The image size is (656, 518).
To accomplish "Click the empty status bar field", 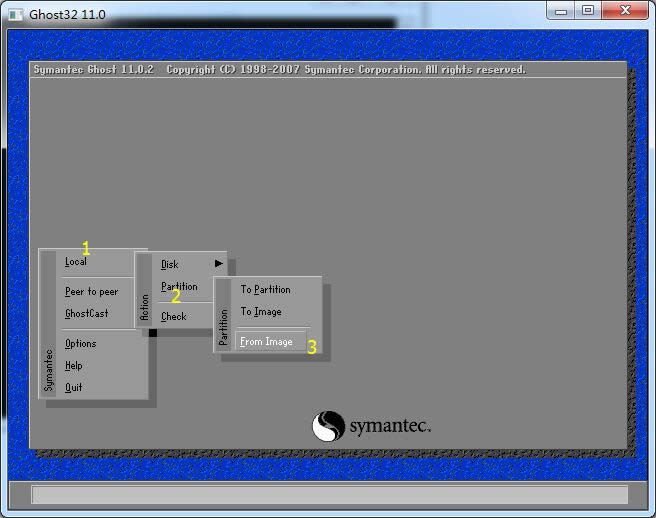I will pyautogui.click(x=330, y=495).
